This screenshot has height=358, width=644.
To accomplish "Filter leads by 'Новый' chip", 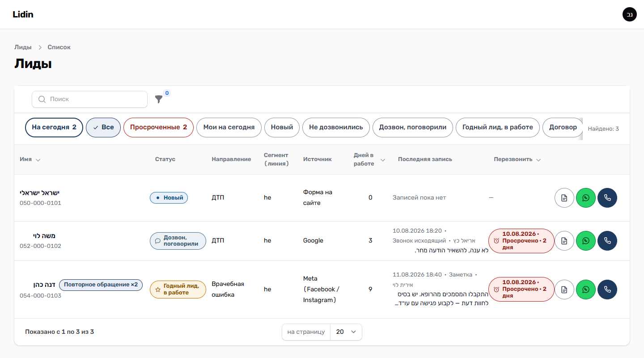I will click(x=282, y=127).
